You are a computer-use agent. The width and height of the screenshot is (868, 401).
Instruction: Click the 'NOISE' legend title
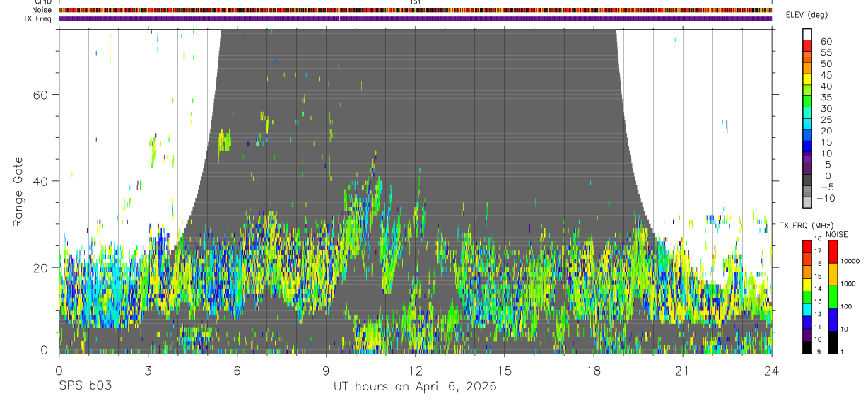836,234
